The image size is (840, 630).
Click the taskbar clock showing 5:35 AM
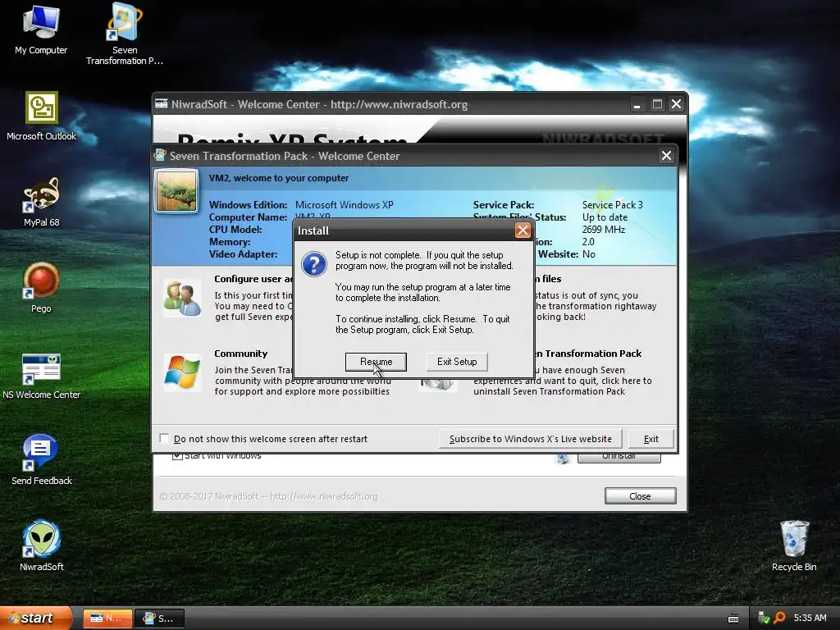click(x=810, y=618)
